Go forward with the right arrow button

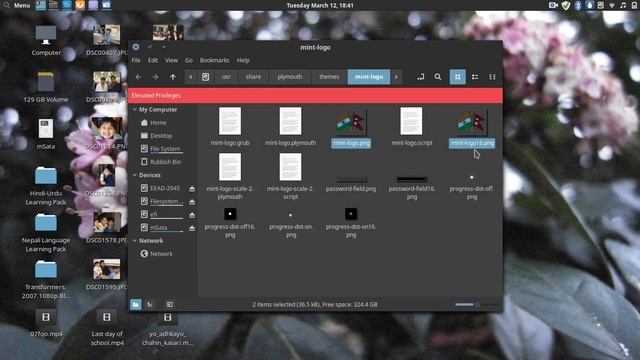tap(156, 77)
